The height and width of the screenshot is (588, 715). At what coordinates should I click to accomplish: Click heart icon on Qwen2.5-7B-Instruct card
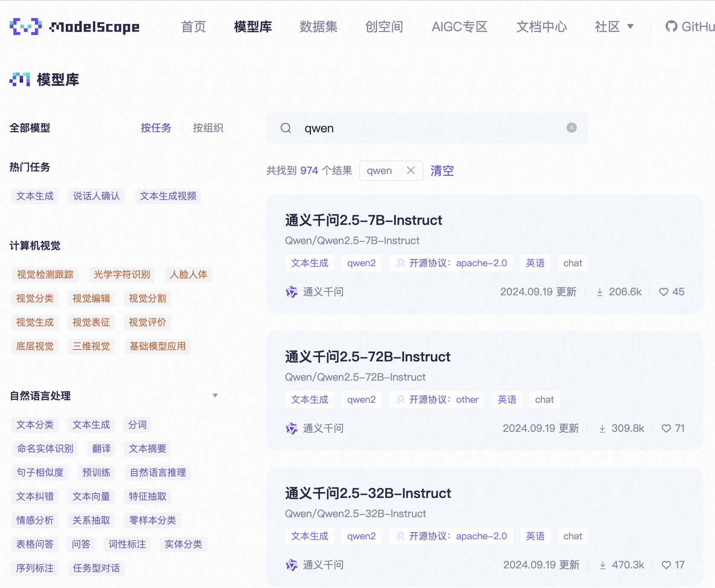coord(663,292)
